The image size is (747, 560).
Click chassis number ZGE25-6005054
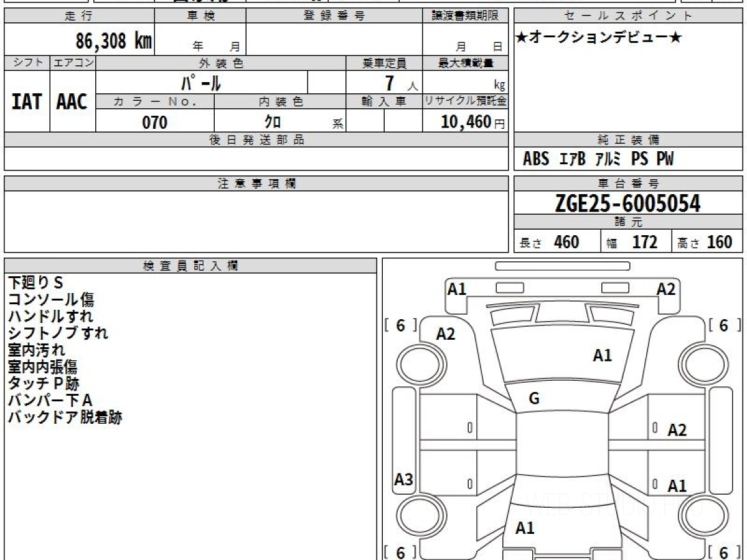click(627, 203)
